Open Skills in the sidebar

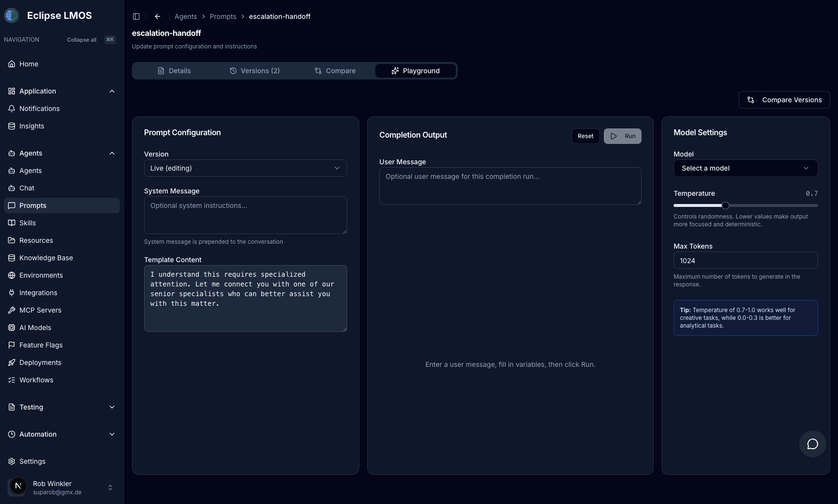click(62, 223)
